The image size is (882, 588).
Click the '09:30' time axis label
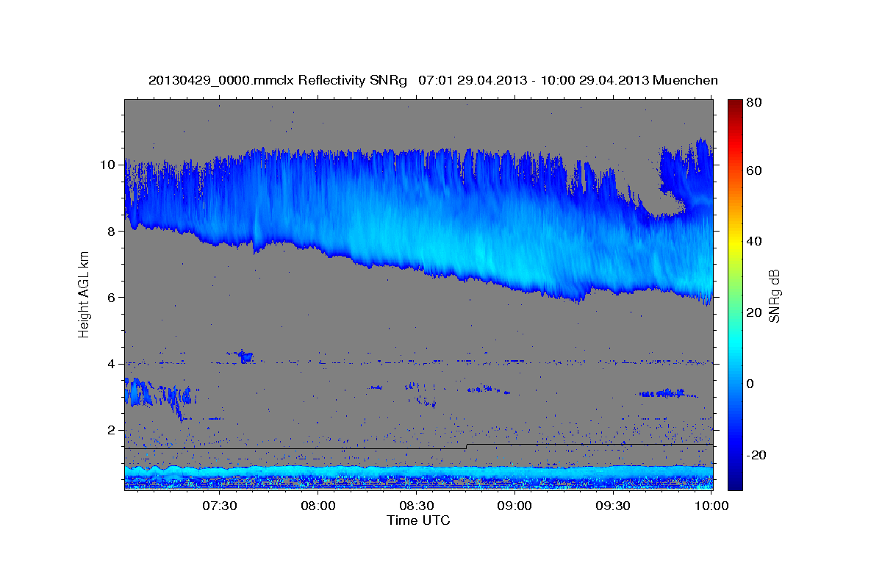pos(613,506)
